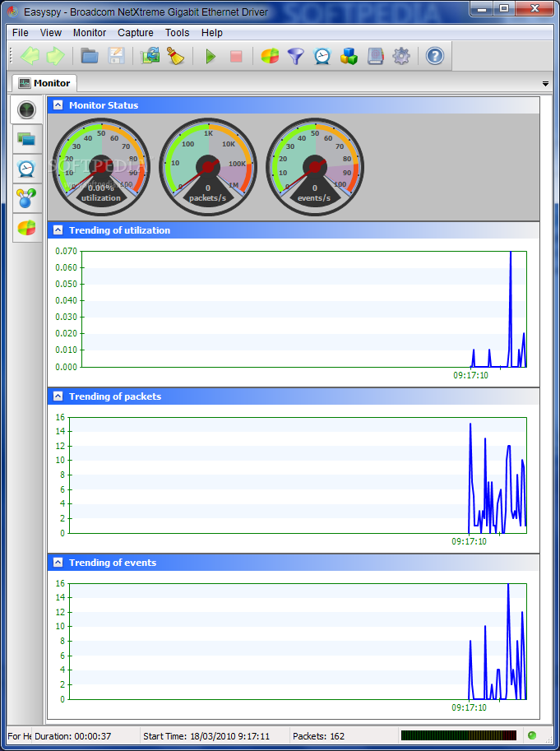560x751 pixels.
Task: Clear data with the broom icon
Action: coord(176,56)
